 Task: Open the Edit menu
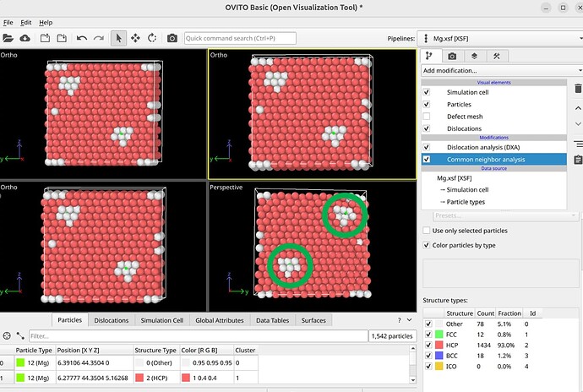[26, 21]
